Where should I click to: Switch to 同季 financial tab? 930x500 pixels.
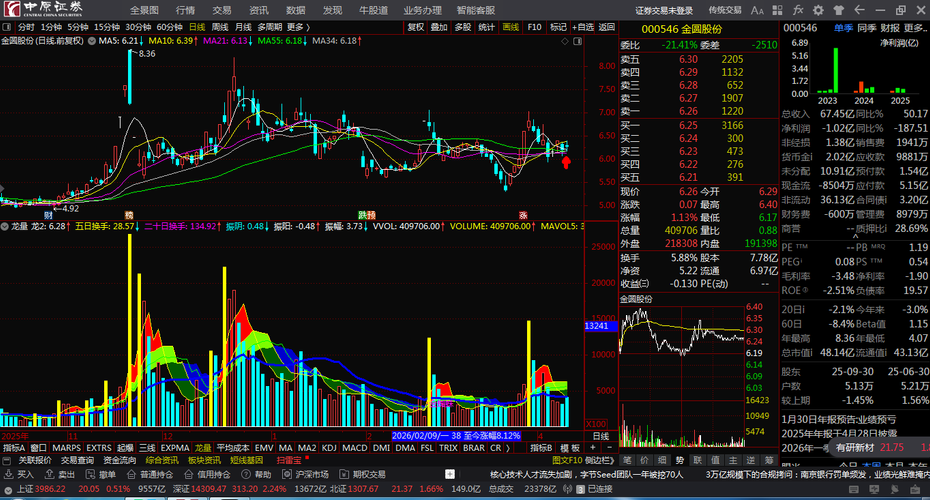(x=867, y=28)
